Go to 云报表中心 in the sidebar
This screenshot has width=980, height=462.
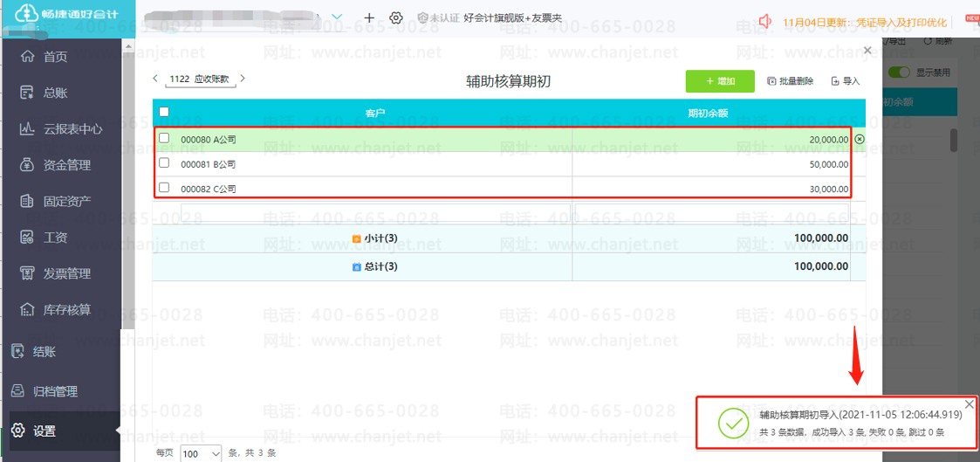pos(72,129)
